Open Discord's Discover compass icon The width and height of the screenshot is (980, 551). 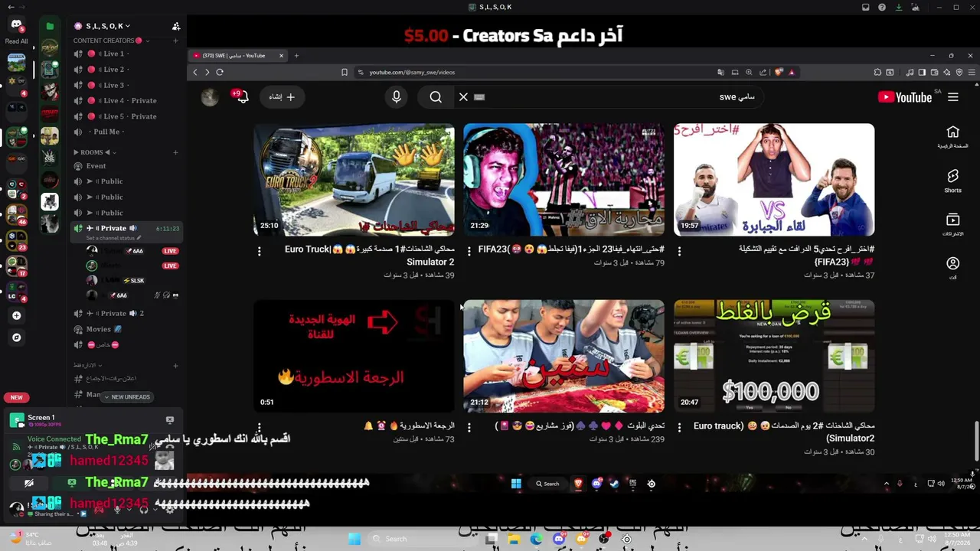(16, 337)
